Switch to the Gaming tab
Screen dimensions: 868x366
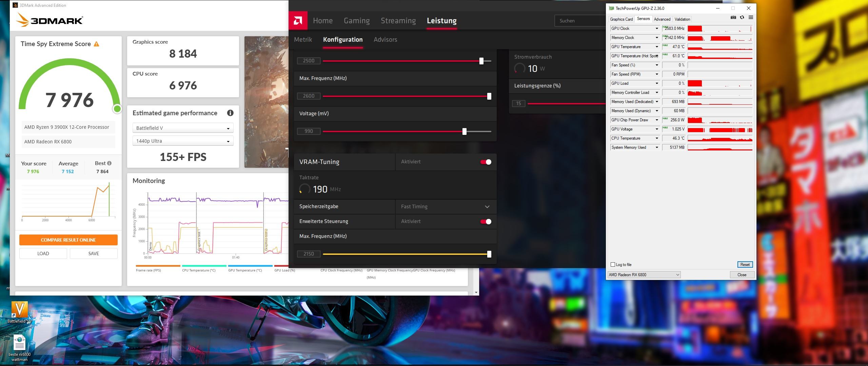[356, 21]
